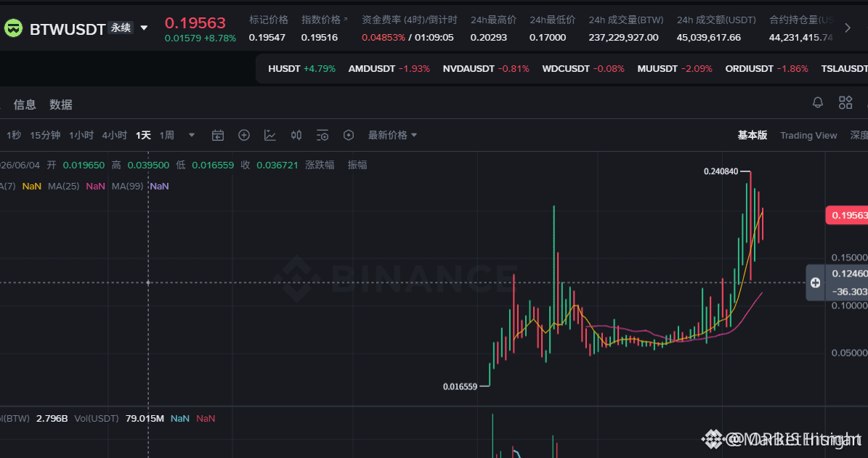
Task: Click the 涨跌幅 label in the OHLC row
Action: coord(320,165)
